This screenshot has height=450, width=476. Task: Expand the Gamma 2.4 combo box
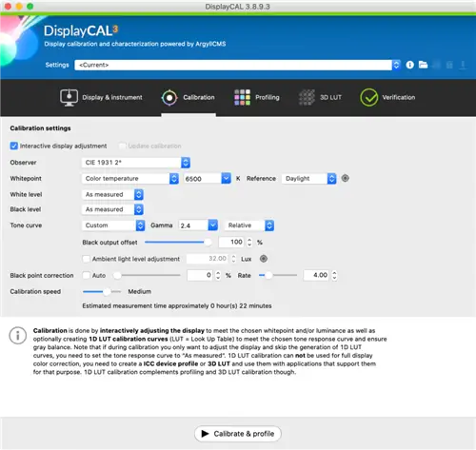pyautogui.click(x=213, y=225)
